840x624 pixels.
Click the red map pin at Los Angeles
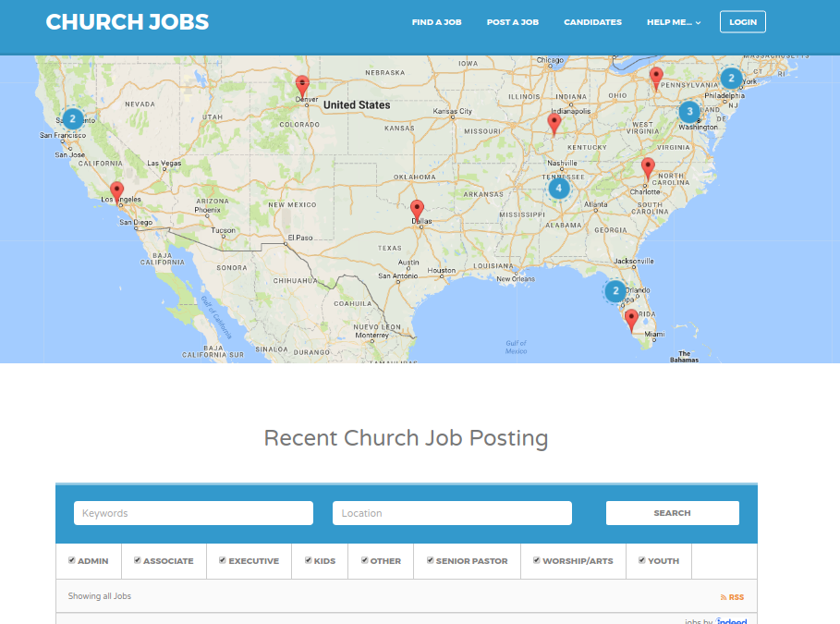pyautogui.click(x=116, y=193)
